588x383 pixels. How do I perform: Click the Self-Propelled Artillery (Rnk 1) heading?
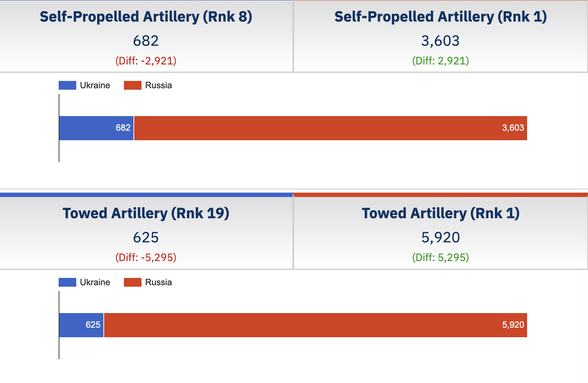441,17
